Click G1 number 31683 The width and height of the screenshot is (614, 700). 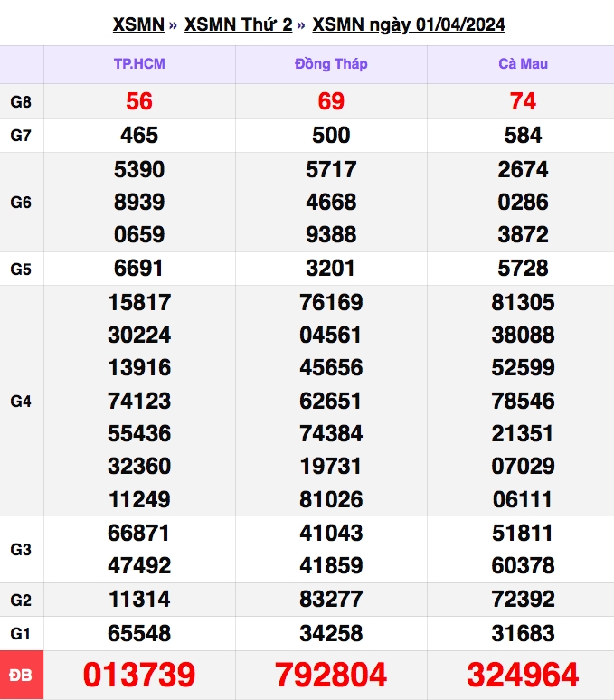pos(523,633)
